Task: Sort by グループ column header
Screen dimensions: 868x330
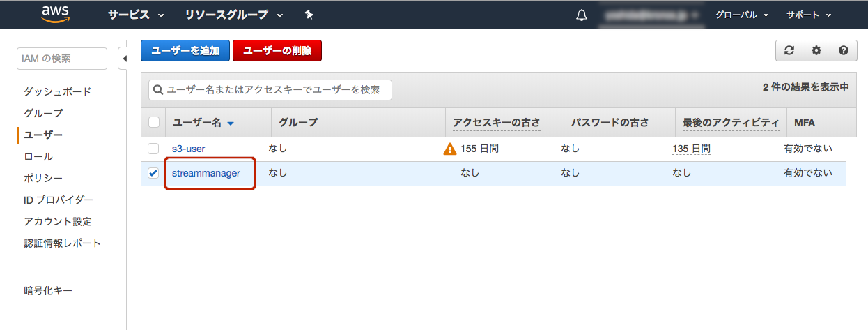Action: click(x=298, y=123)
